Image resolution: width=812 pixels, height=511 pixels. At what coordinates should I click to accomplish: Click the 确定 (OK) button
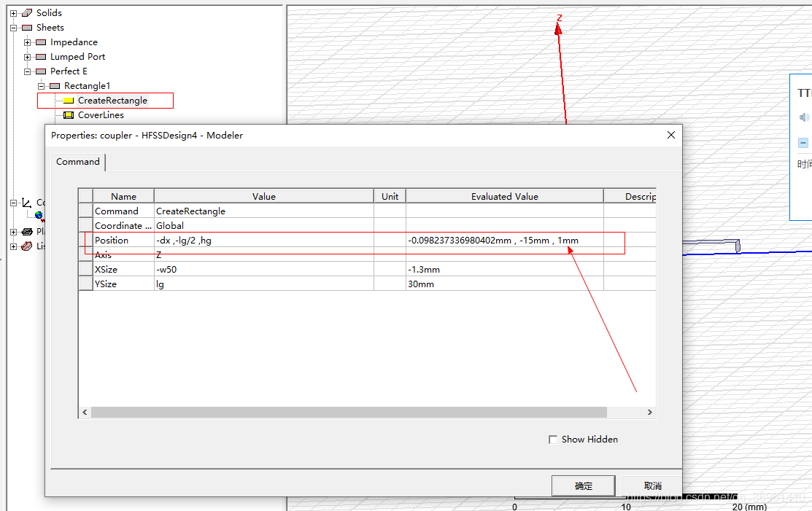pyautogui.click(x=584, y=486)
